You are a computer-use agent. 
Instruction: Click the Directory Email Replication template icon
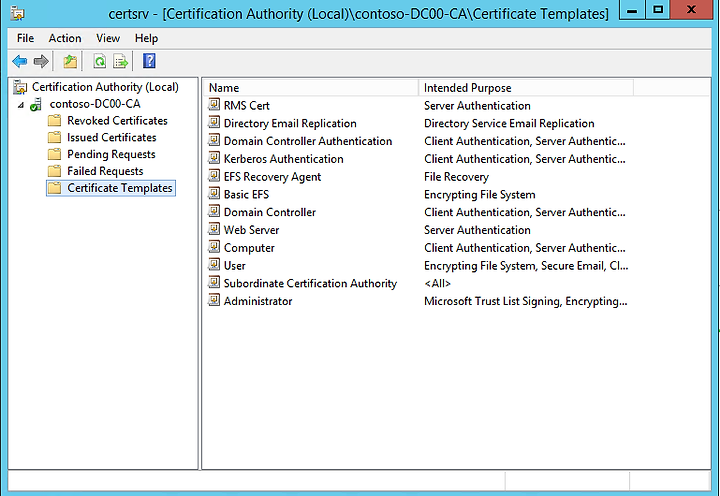pos(214,123)
